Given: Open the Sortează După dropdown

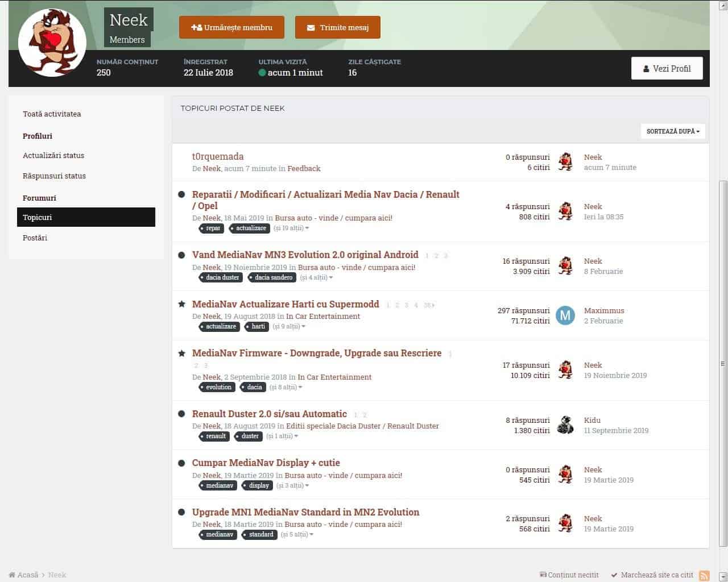Looking at the screenshot, I should pyautogui.click(x=673, y=131).
